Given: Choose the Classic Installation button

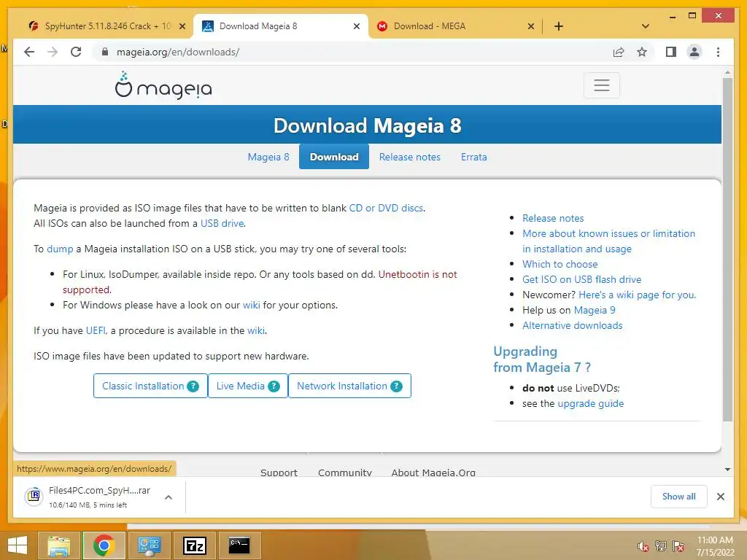Looking at the screenshot, I should click(150, 386).
